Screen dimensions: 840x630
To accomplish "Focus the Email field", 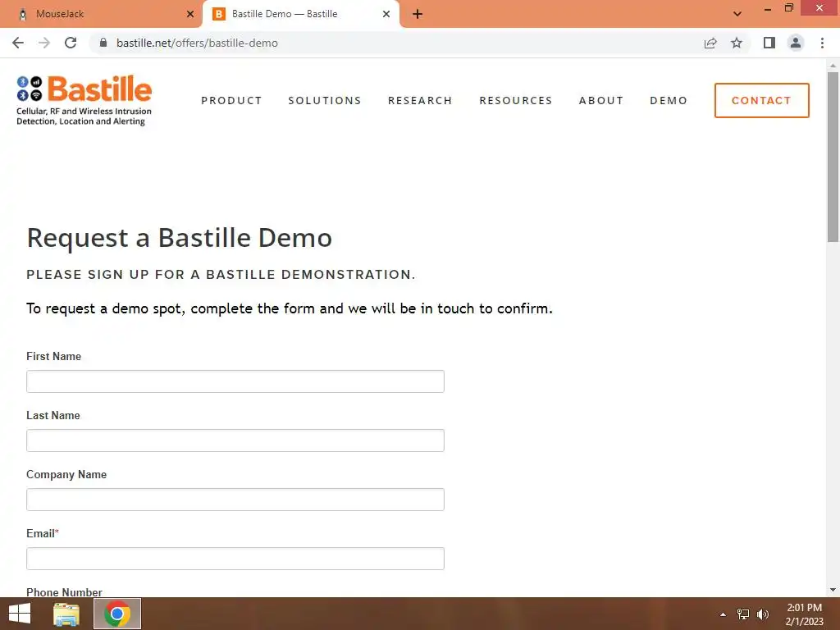I will point(235,558).
